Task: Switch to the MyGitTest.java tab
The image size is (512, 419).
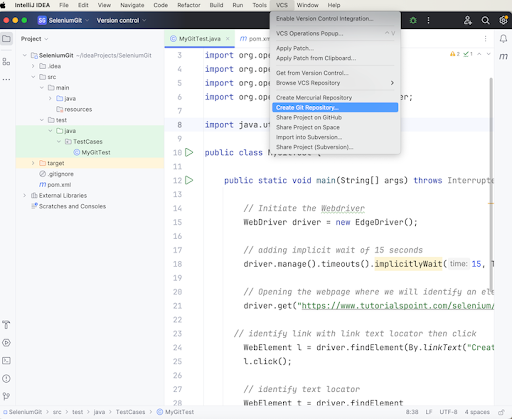Action: 200,39
